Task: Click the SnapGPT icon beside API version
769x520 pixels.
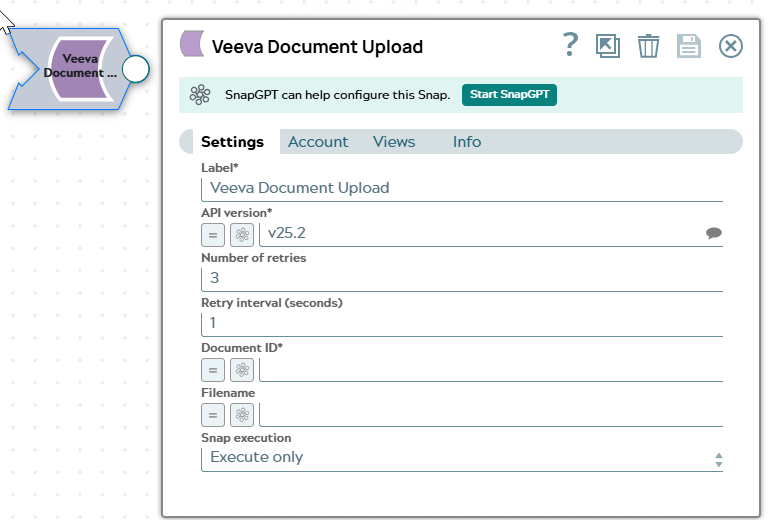Action: pyautogui.click(x=242, y=235)
